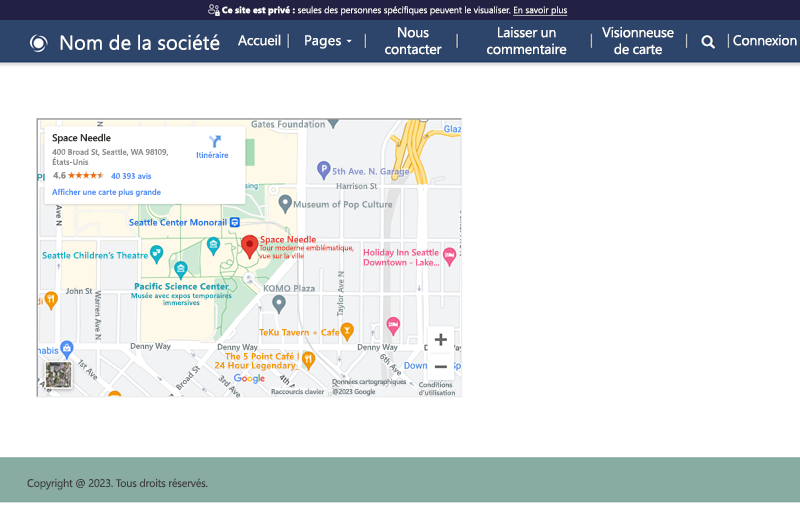Click the privacy notice people icon
Viewport: 800px width, 517px height.
(213, 10)
